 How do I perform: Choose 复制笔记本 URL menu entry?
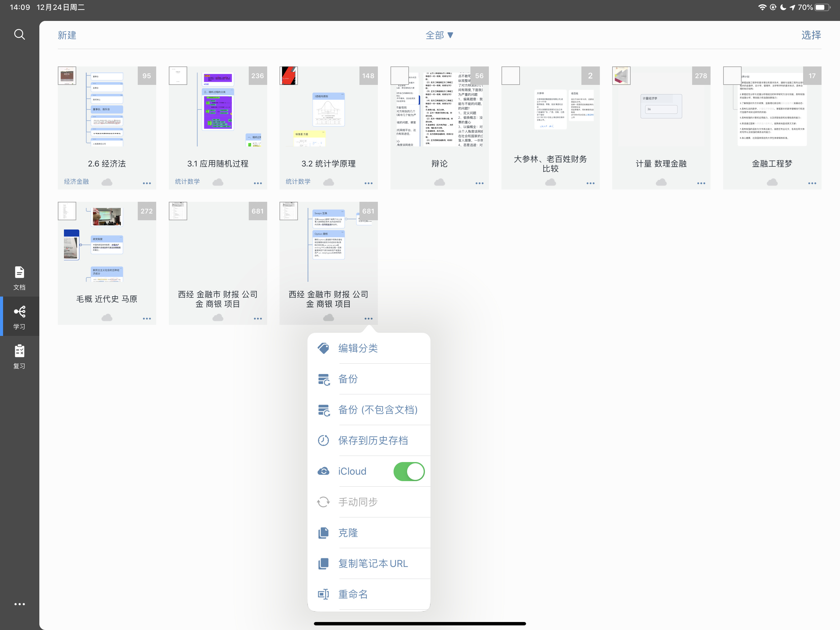tap(369, 564)
